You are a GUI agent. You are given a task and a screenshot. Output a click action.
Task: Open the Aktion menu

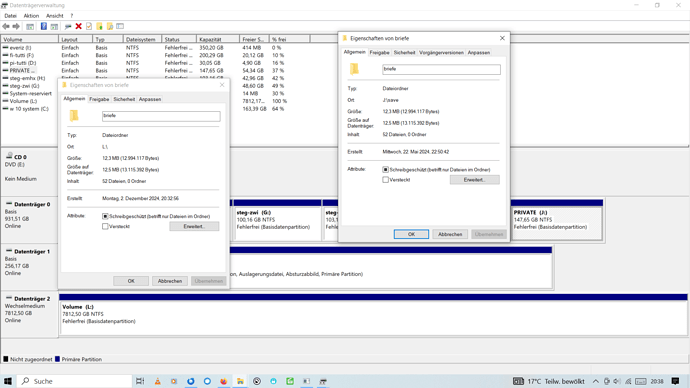(31, 15)
